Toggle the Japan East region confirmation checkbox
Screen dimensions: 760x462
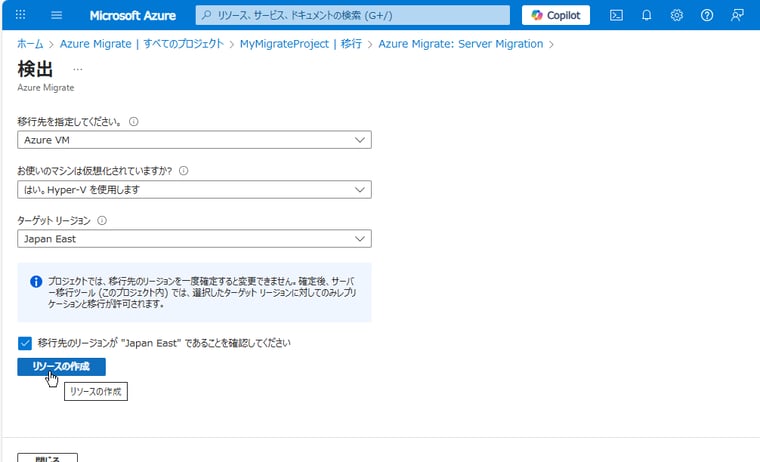coord(25,343)
